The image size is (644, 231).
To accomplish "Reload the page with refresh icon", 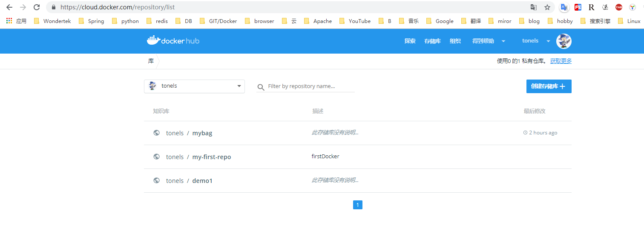I will (37, 7).
